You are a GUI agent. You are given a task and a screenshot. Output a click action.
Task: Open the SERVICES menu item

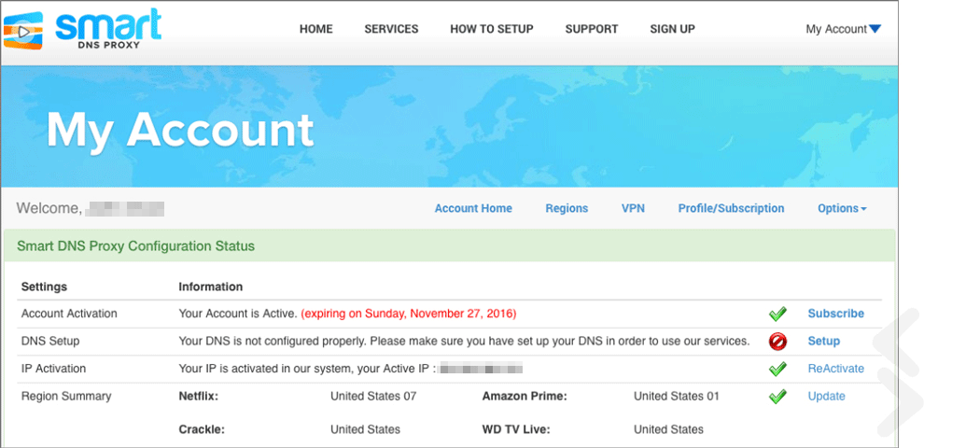pos(391,29)
